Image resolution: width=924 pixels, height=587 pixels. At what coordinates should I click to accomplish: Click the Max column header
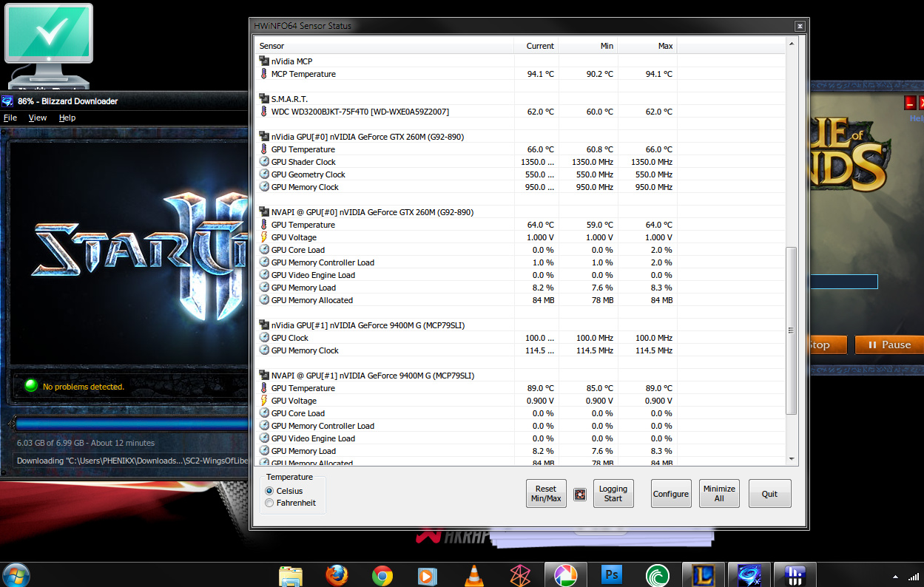pos(647,46)
